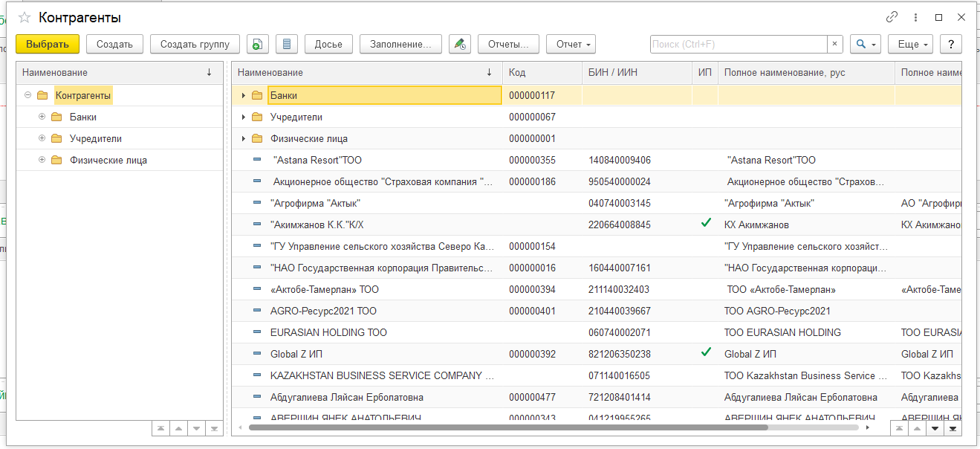Select row EURASIAN HOLDING ТОО
This screenshot has height=449, width=980.
click(x=596, y=332)
